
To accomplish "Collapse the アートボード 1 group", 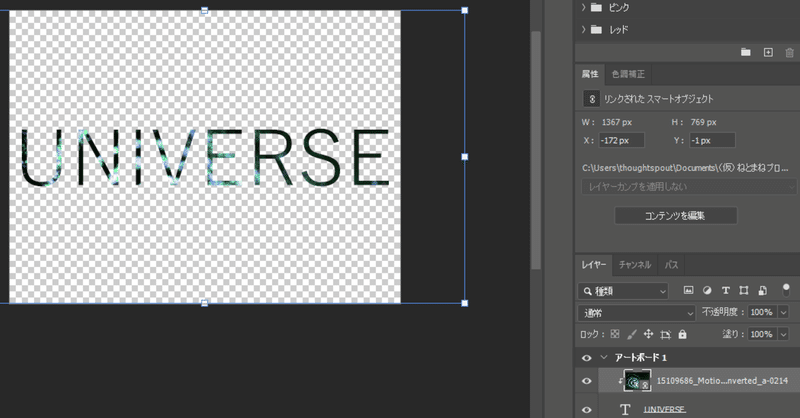I will pos(604,357).
